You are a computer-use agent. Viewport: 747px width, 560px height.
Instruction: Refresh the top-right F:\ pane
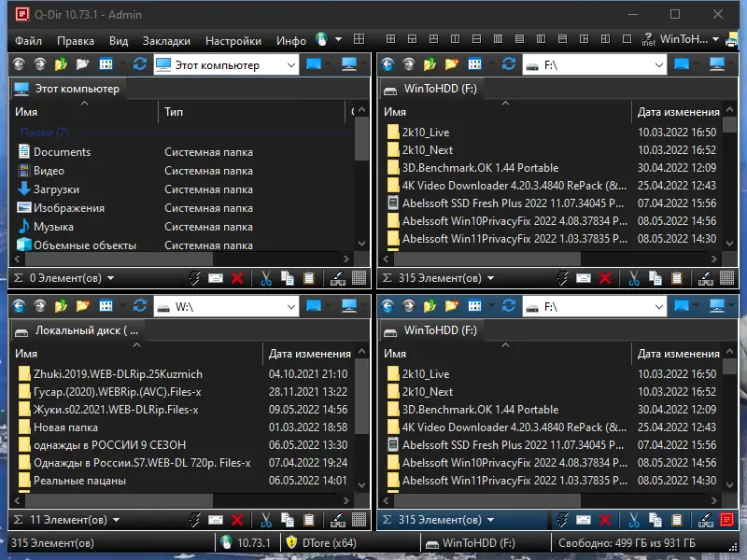(508, 64)
